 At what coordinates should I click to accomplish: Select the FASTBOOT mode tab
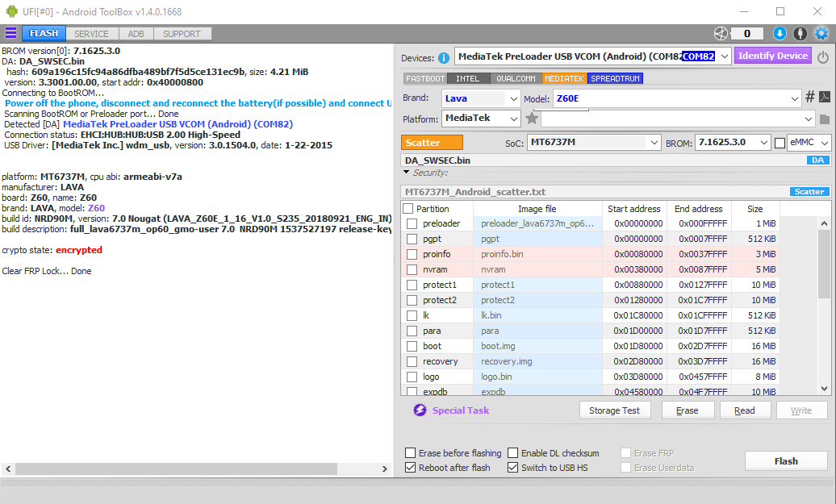(x=425, y=78)
